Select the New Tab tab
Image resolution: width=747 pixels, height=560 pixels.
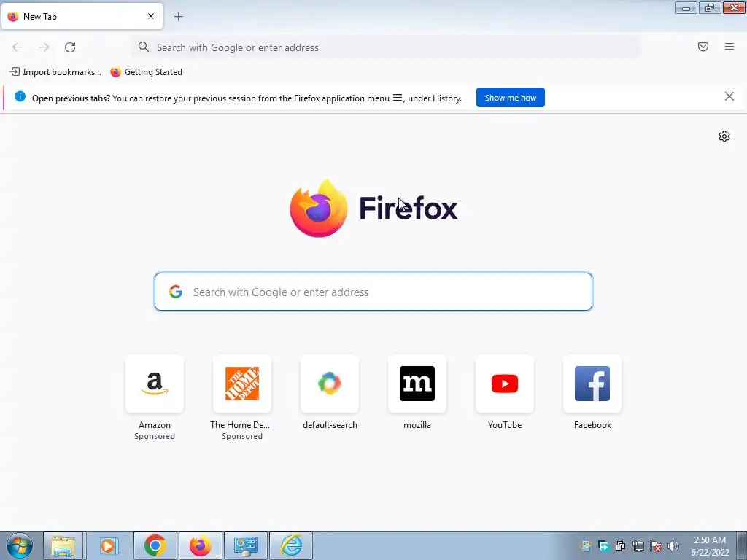point(82,16)
